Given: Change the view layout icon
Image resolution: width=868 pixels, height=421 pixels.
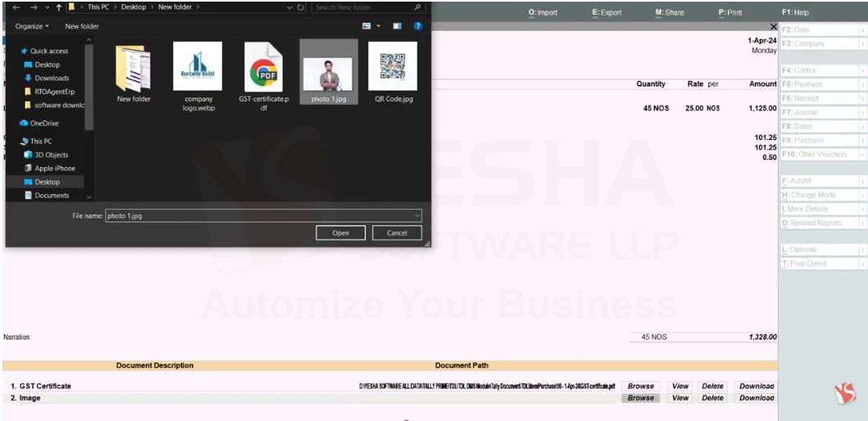Looking at the screenshot, I should coord(366,26).
